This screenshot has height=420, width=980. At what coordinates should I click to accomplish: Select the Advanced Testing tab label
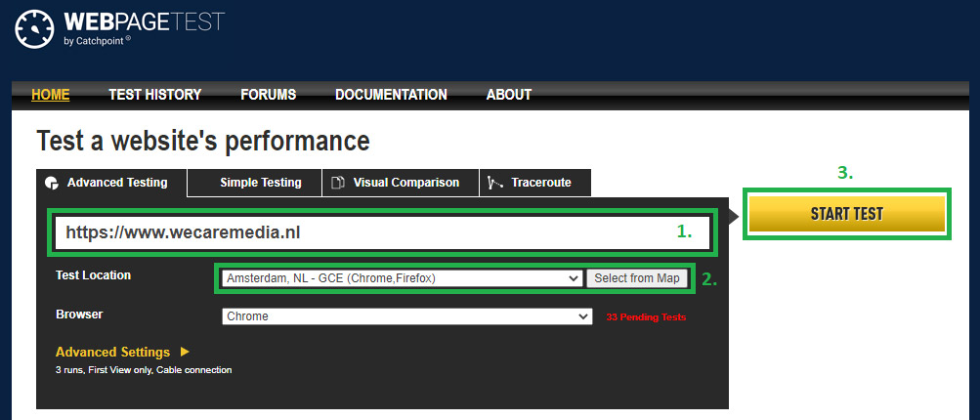[117, 183]
